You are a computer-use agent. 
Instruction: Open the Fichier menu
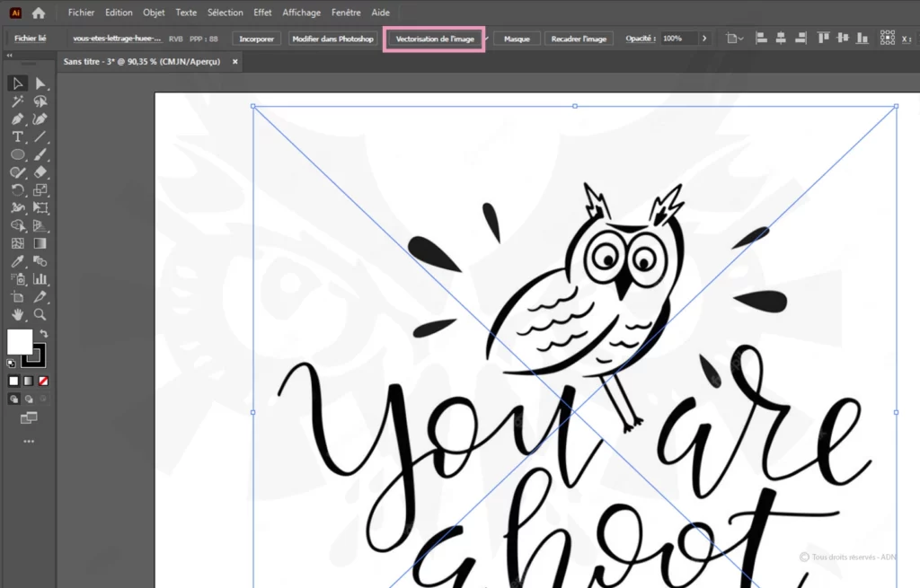(x=81, y=13)
